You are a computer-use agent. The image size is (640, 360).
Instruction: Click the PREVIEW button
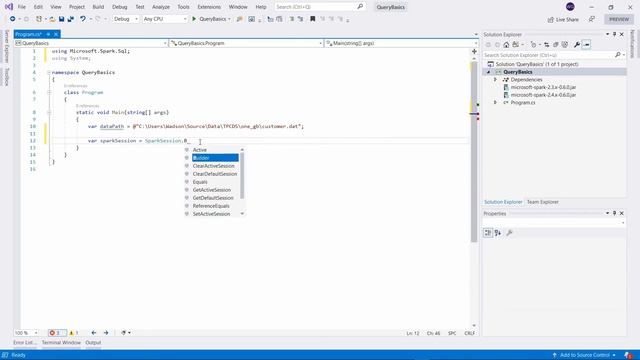619,19
